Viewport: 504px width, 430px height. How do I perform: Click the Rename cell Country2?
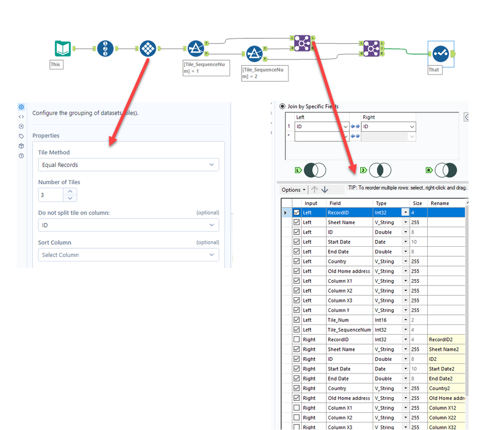446,389
